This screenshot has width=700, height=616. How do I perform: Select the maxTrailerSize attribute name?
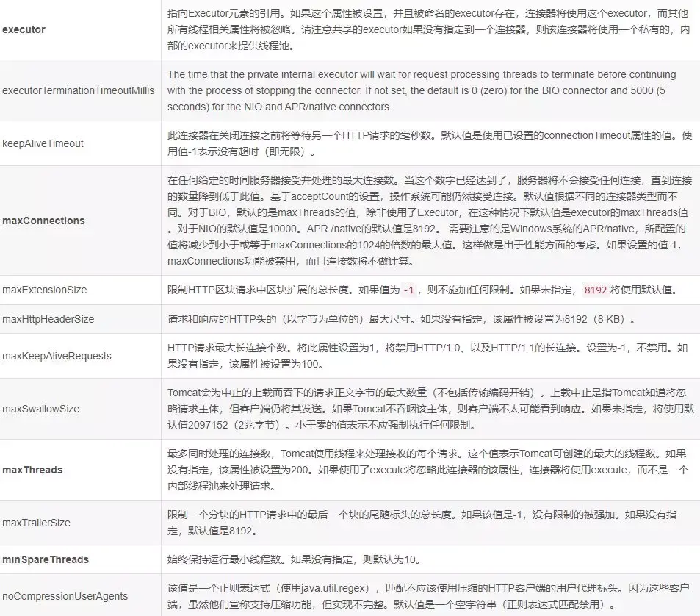click(x=36, y=523)
